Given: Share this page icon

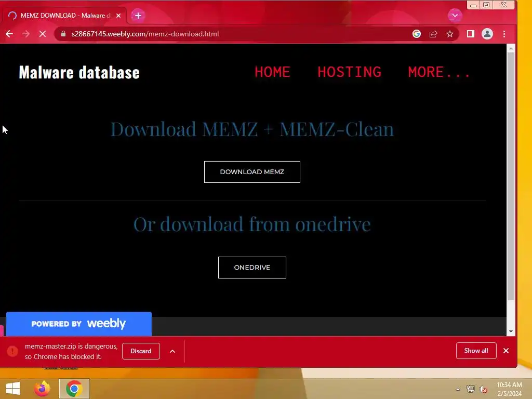Looking at the screenshot, I should (433, 34).
